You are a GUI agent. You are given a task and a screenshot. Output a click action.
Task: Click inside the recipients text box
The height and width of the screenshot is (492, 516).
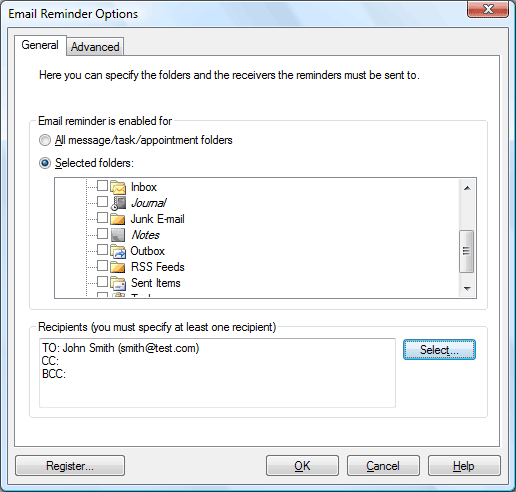(x=217, y=373)
